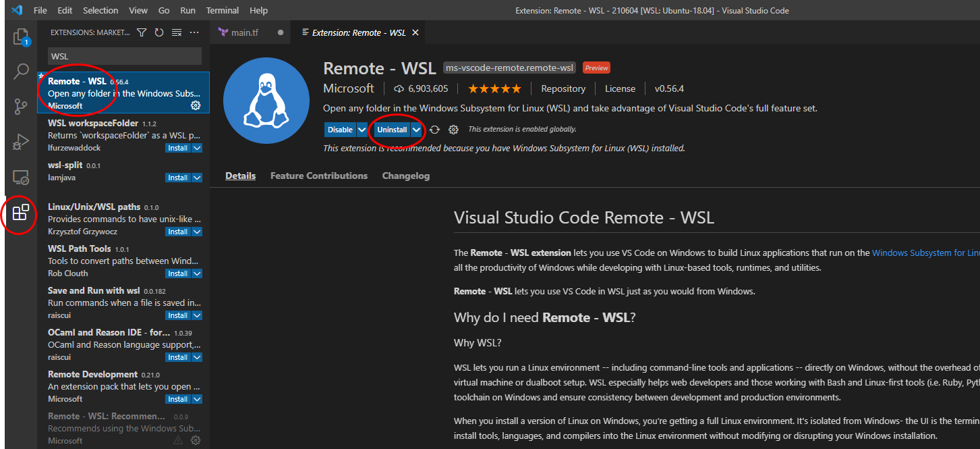The width and height of the screenshot is (980, 449).
Task: Click the ms-vscode-remote.remote-wsl identifier badge
Action: click(510, 68)
